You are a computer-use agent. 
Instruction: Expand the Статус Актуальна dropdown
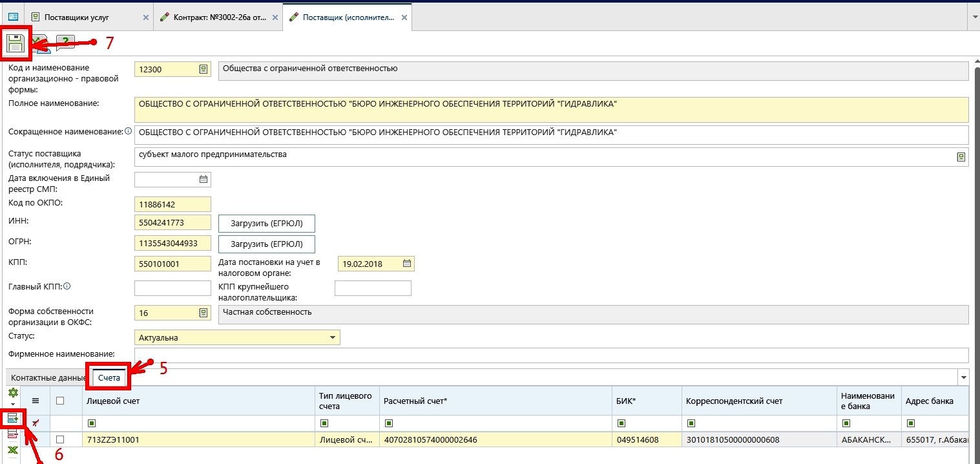pyautogui.click(x=333, y=337)
